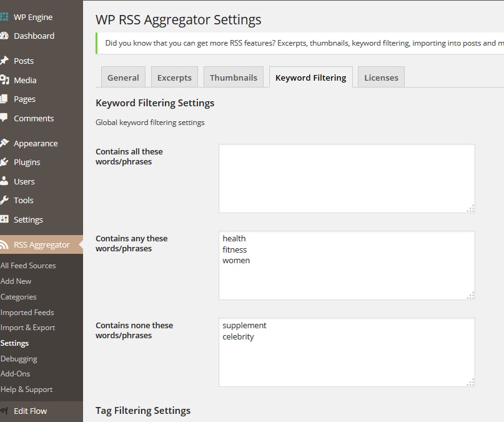Image resolution: width=504 pixels, height=422 pixels.
Task: Click the Pages icon in sidebar
Action: [4, 99]
